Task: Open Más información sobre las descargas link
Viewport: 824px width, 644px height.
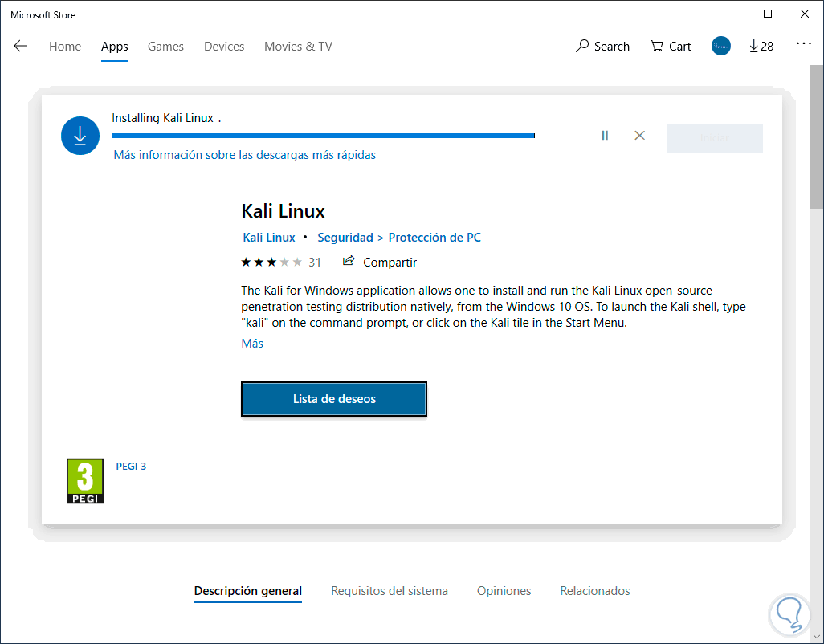Action: [x=244, y=154]
